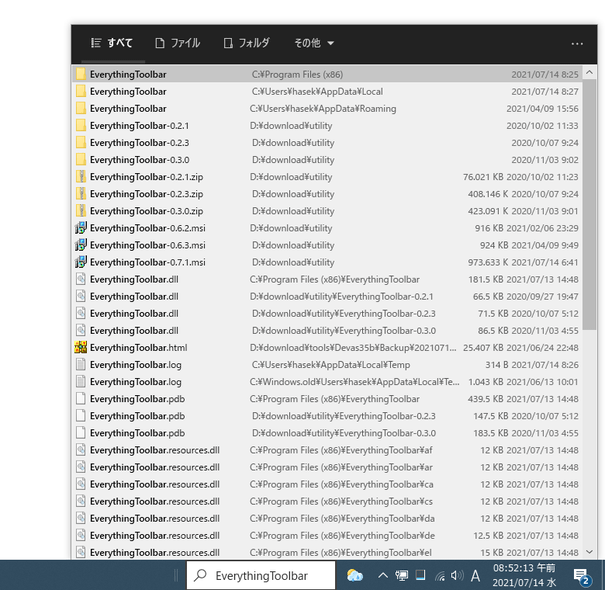Switch to the すべて filter tab

[x=112, y=43]
